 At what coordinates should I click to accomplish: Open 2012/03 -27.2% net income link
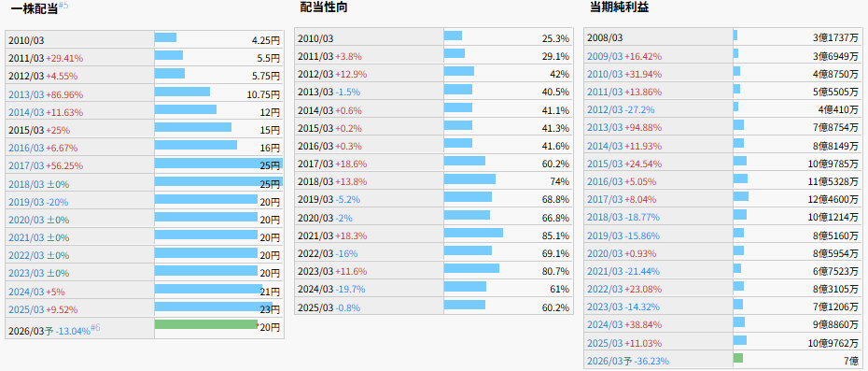[605, 109]
